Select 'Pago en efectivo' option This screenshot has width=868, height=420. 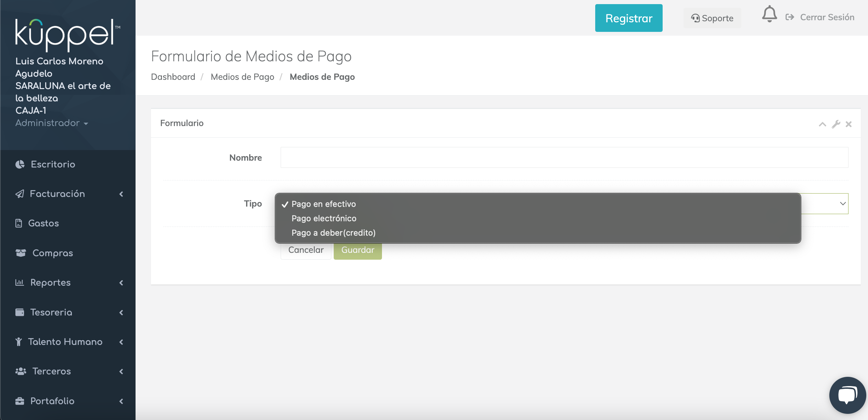coord(323,204)
